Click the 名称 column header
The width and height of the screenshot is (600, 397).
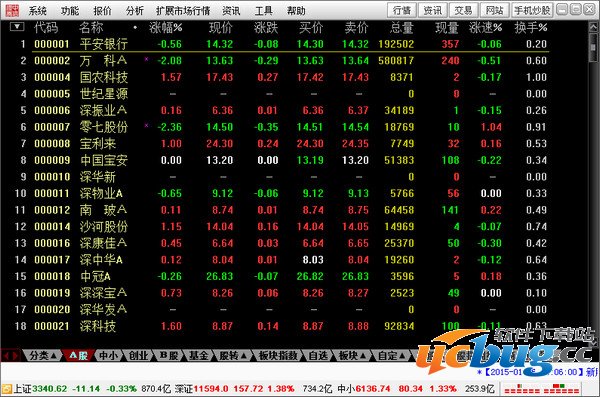point(91,28)
